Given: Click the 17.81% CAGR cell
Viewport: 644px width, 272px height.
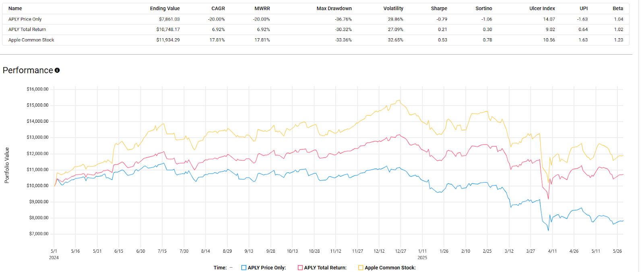Looking at the screenshot, I should [x=217, y=40].
